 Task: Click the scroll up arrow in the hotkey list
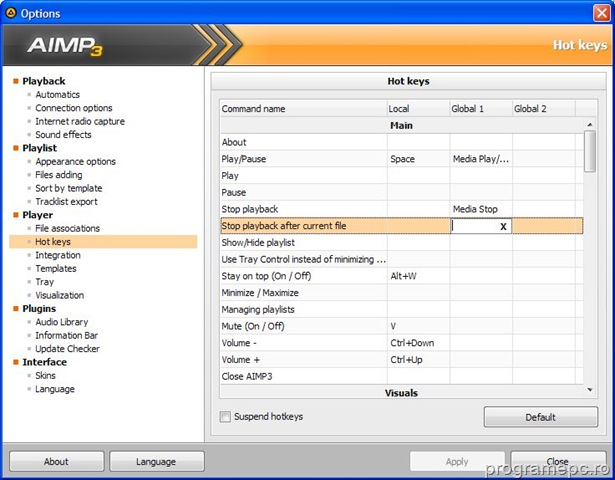tap(590, 125)
